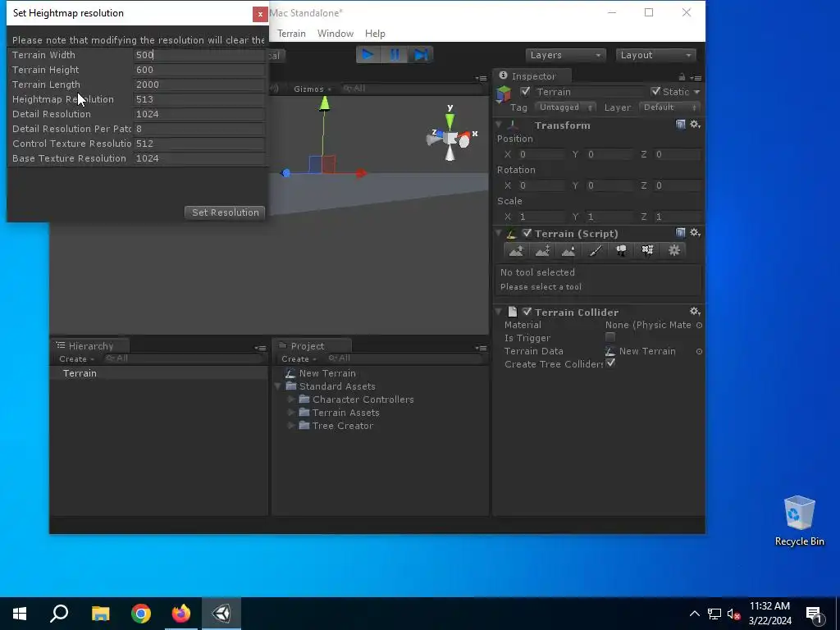Open Inspector panel options menu icon
The image size is (840, 630).
[x=696, y=78]
